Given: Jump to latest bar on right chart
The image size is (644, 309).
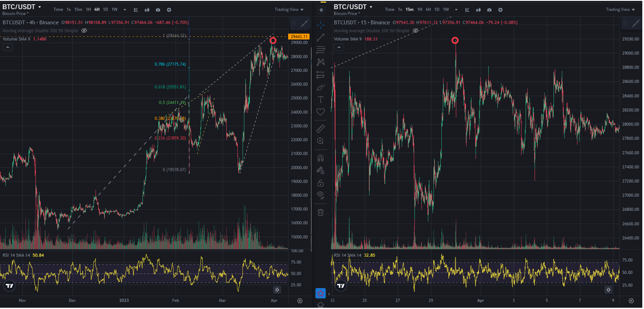Looking at the screenshot, I should click(x=609, y=290).
